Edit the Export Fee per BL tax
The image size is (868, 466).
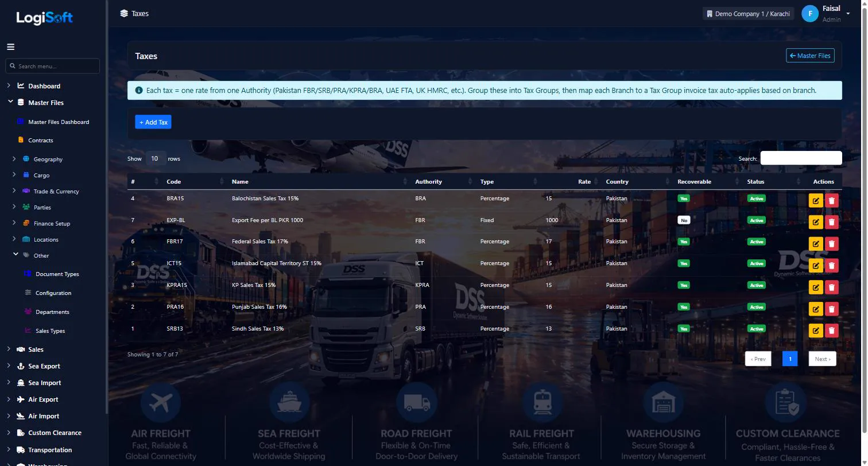pyautogui.click(x=815, y=222)
